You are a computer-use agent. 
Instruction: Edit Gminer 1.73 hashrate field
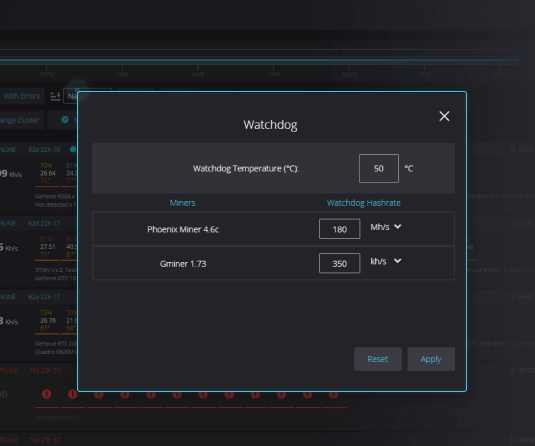point(339,263)
